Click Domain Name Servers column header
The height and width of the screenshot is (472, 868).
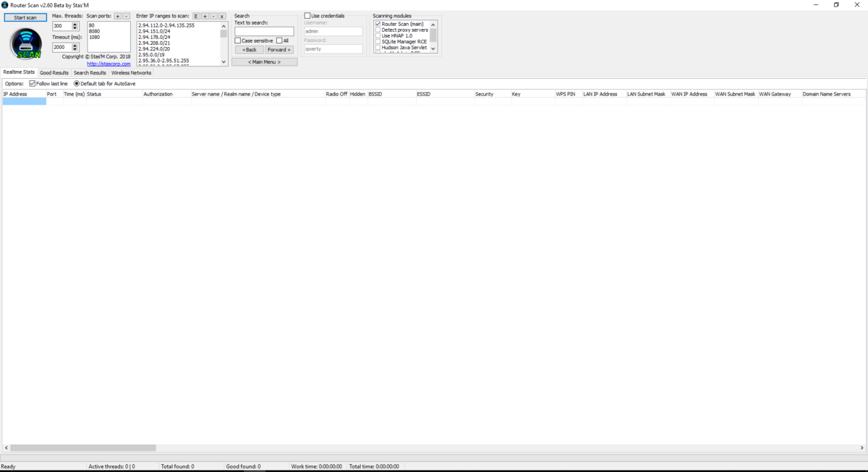tap(833, 94)
